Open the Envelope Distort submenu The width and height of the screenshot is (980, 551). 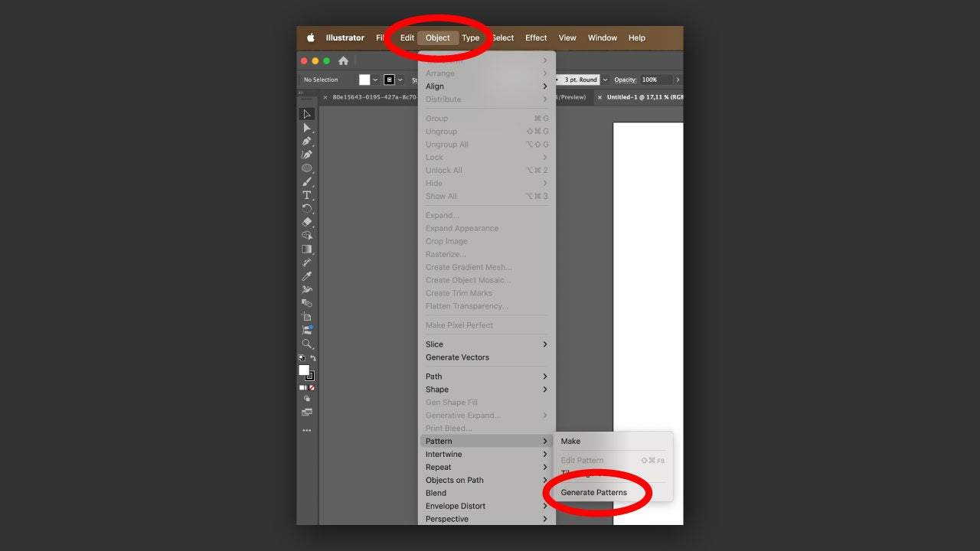point(487,507)
